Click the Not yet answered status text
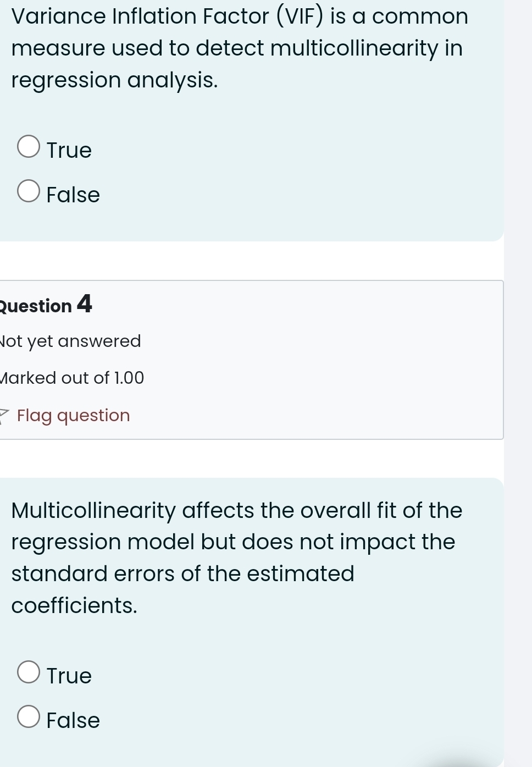This screenshot has width=532, height=767. tap(71, 341)
